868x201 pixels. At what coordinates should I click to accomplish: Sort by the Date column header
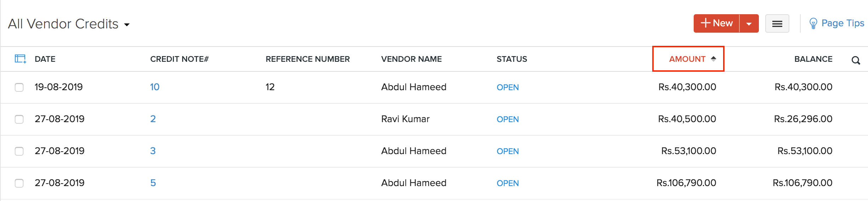coord(45,59)
